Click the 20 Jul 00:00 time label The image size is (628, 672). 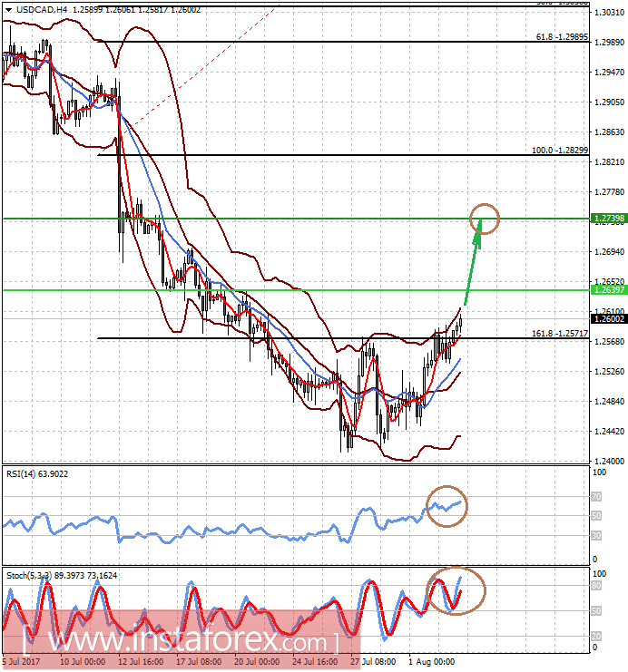pyautogui.click(x=257, y=662)
